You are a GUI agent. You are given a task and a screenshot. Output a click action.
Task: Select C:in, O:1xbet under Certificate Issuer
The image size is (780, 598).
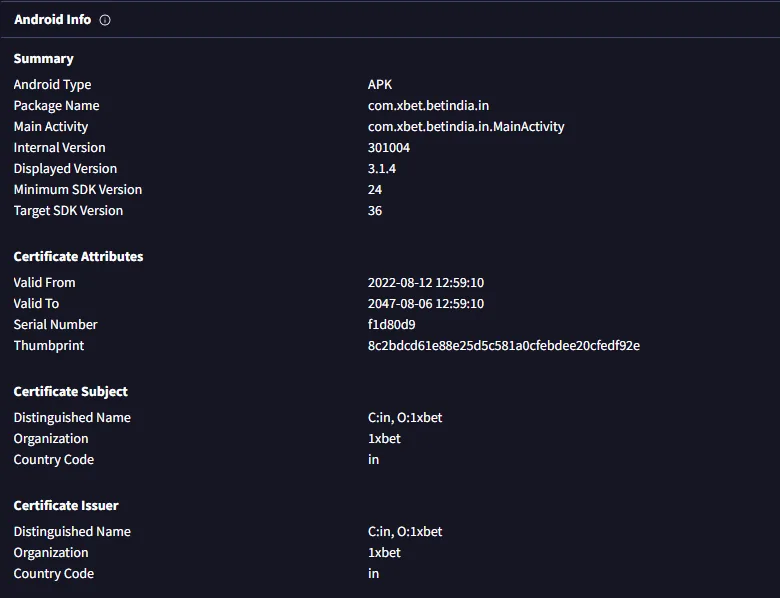[405, 531]
